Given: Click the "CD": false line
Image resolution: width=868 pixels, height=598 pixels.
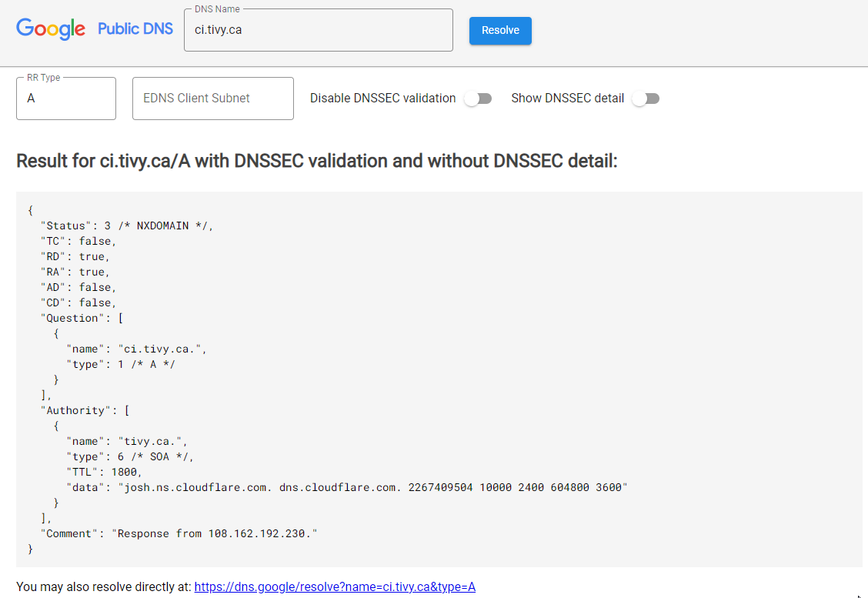Looking at the screenshot, I should pyautogui.click(x=78, y=303).
